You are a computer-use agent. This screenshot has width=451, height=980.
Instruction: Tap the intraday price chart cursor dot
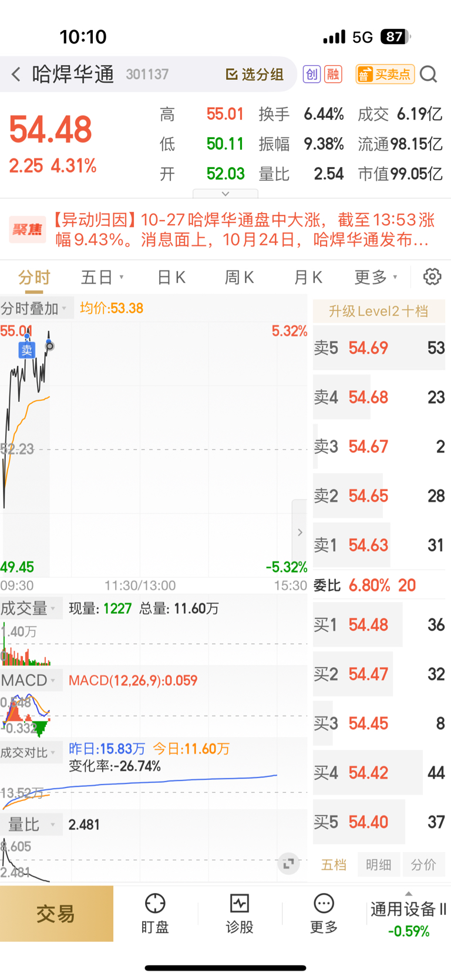[x=50, y=346]
